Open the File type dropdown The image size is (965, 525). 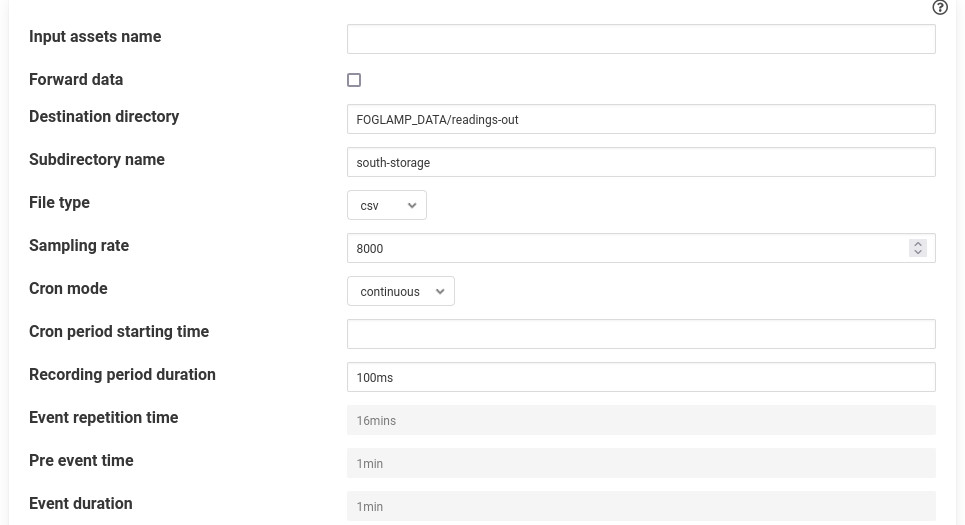(387, 205)
